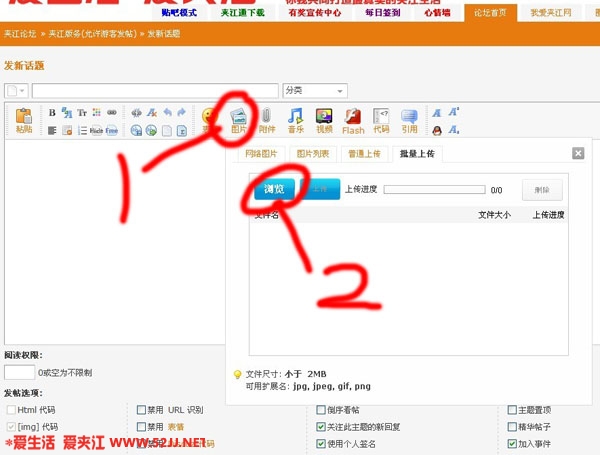This screenshot has height=455, width=600.
Task: Switch to the 普通上传 tab
Action: pos(364,154)
